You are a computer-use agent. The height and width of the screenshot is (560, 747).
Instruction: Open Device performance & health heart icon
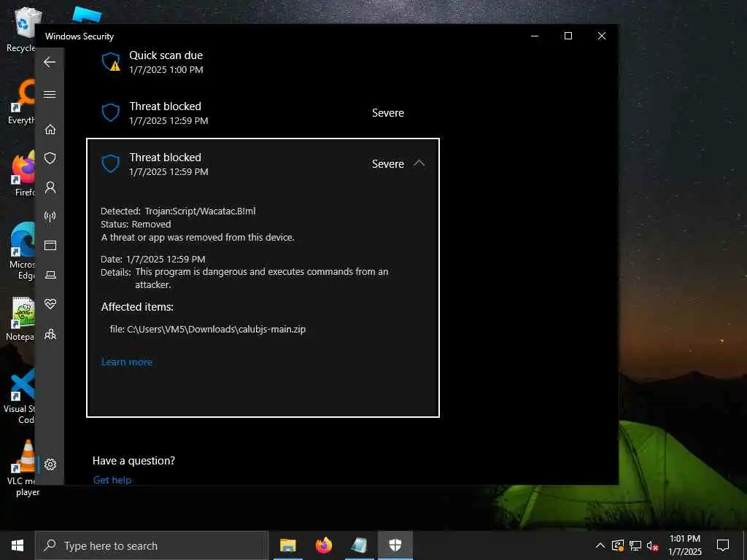point(50,304)
